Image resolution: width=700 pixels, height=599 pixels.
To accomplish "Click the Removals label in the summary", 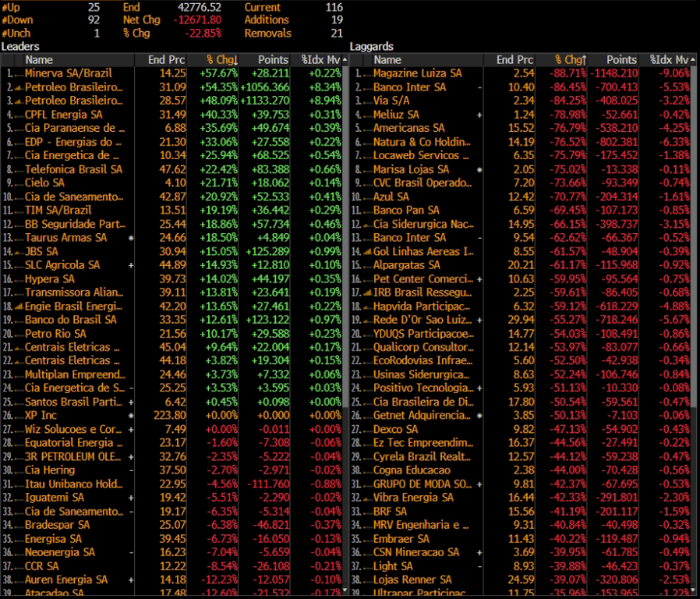I will click(x=268, y=34).
